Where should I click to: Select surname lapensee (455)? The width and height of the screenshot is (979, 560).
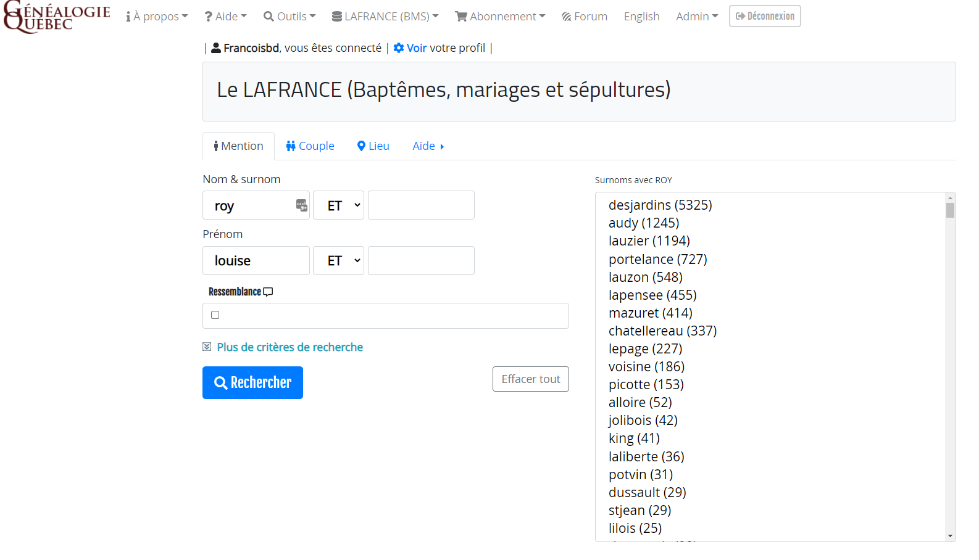tap(652, 295)
